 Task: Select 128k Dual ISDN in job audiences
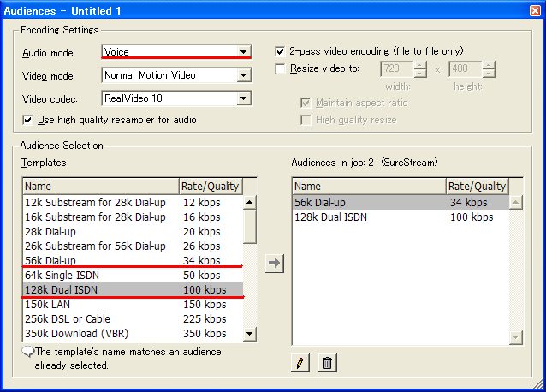pyautogui.click(x=401, y=217)
